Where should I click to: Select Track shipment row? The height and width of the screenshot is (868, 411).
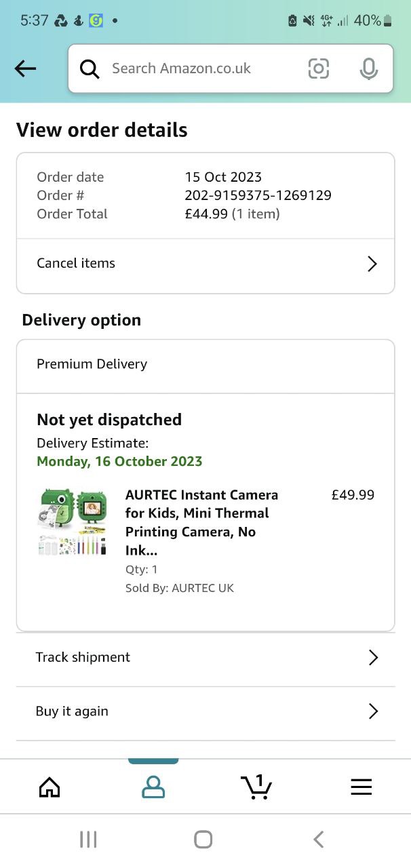coord(83,657)
